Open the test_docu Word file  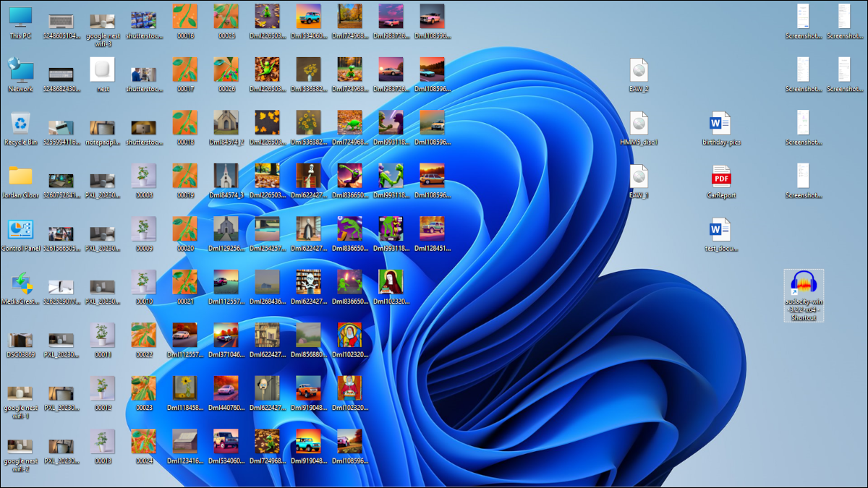(721, 230)
